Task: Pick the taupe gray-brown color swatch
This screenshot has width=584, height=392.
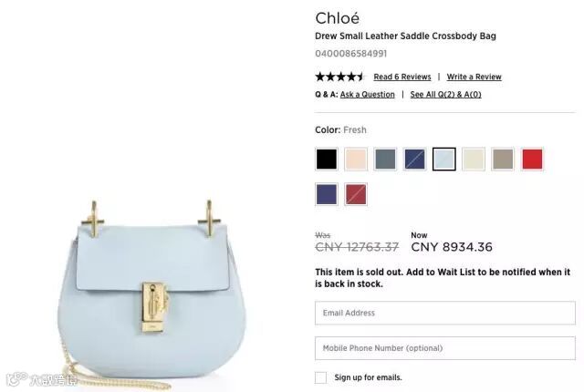Action: click(503, 160)
